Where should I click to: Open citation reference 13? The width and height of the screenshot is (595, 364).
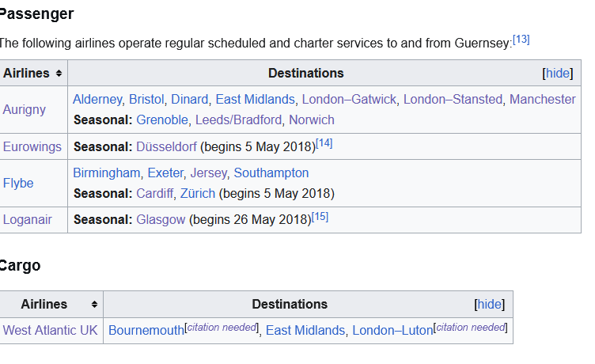521,39
